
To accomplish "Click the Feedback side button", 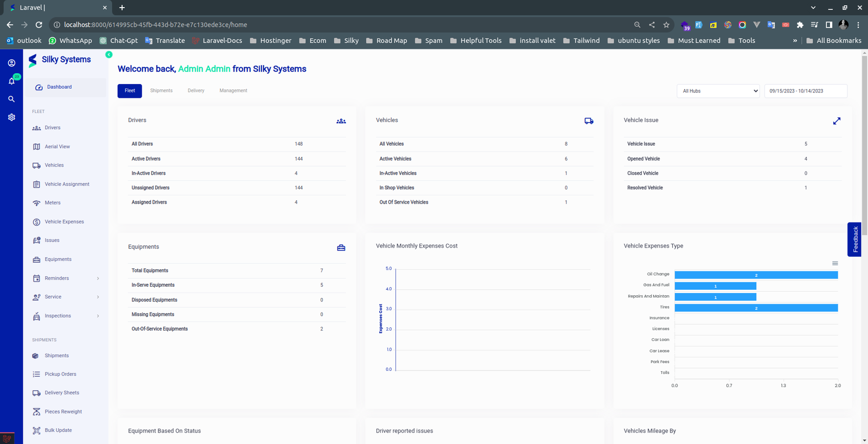I will [855, 239].
